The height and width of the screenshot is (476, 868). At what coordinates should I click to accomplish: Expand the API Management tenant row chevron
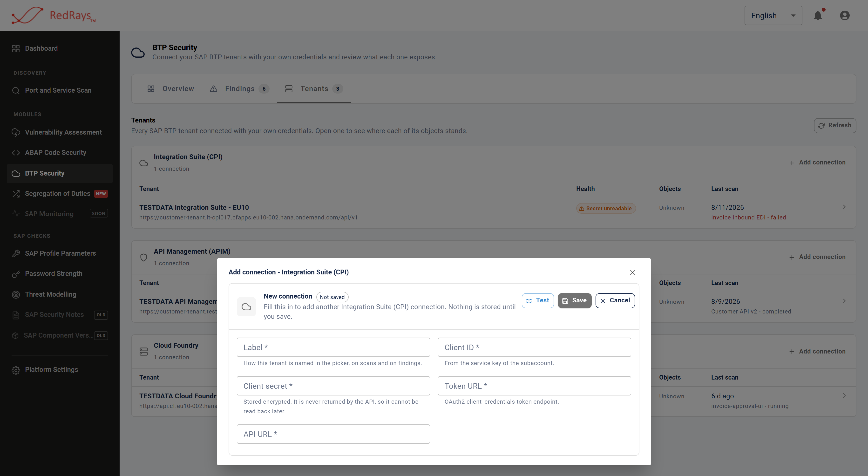(844, 301)
